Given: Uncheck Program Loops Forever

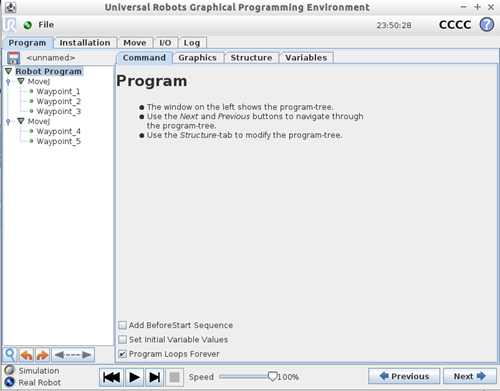Looking at the screenshot, I should point(123,354).
